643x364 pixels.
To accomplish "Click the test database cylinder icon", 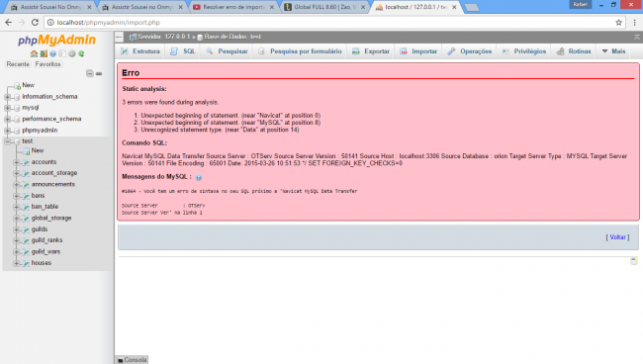I will 17,141.
